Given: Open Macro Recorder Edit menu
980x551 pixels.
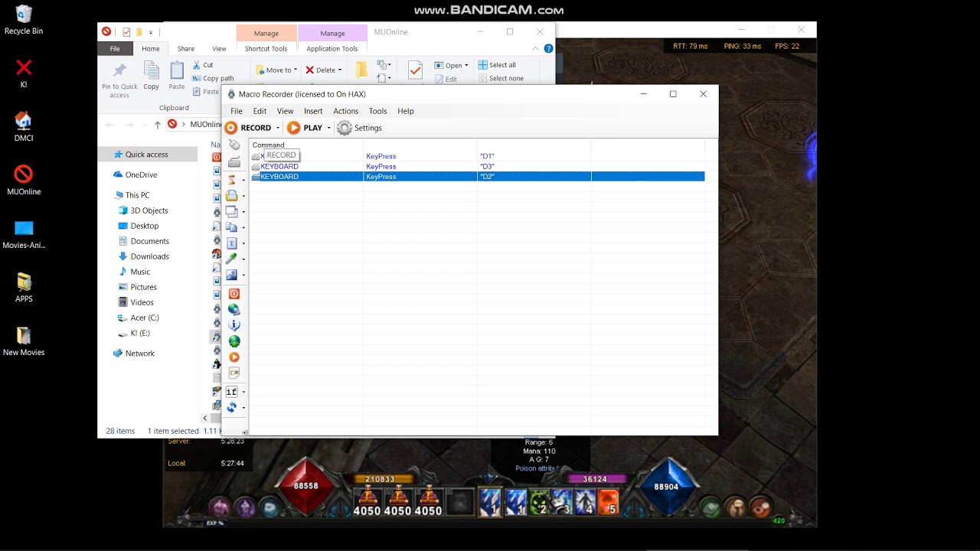Looking at the screenshot, I should (260, 111).
